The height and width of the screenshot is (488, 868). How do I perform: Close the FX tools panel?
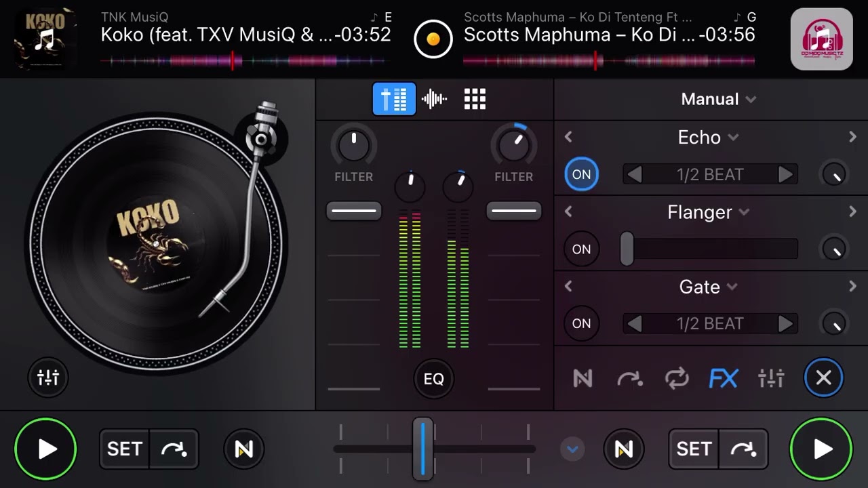pos(823,378)
